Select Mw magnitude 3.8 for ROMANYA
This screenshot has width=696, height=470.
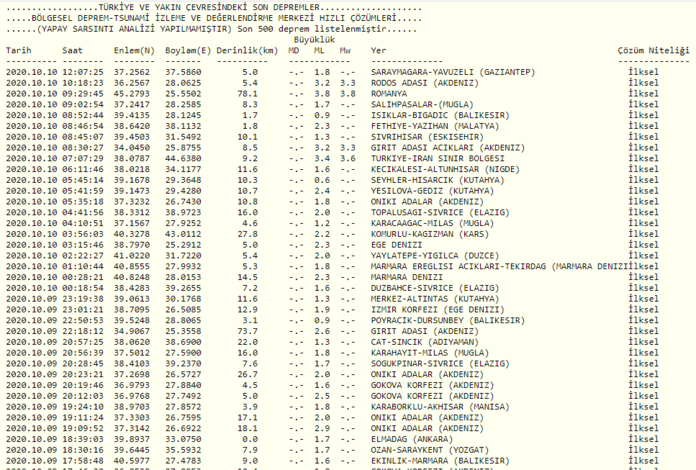click(348, 94)
